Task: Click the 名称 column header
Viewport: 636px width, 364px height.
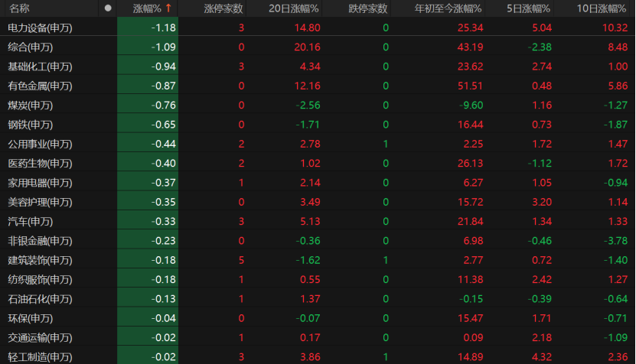Action: [19, 8]
